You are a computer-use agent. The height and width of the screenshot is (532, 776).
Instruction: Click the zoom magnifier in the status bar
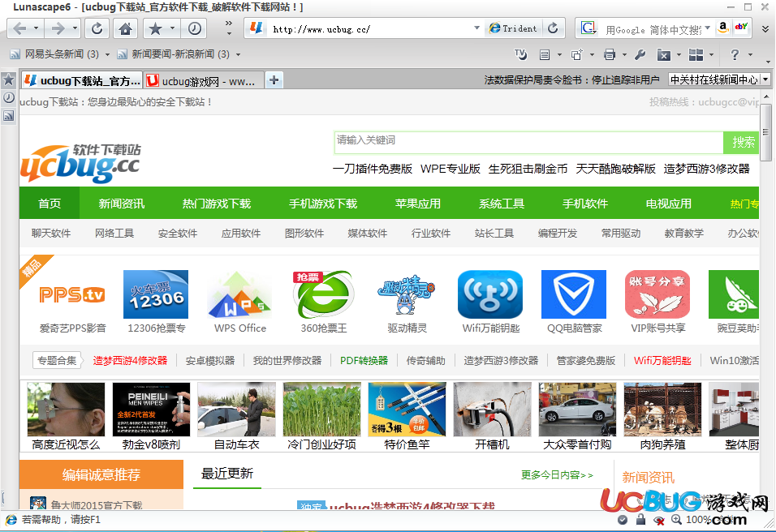pos(676,520)
